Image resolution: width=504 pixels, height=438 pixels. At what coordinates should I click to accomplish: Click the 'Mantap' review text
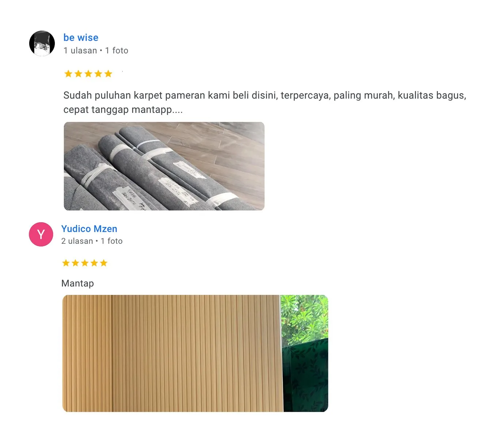(77, 283)
